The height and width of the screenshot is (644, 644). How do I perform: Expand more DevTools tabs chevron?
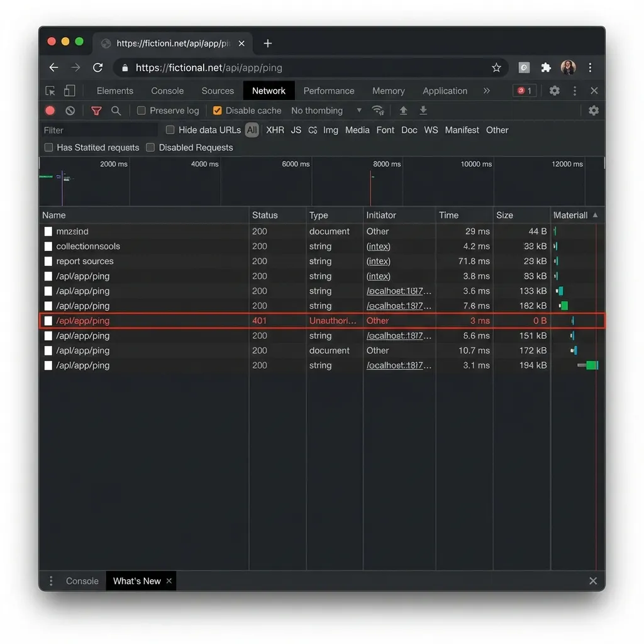point(486,91)
